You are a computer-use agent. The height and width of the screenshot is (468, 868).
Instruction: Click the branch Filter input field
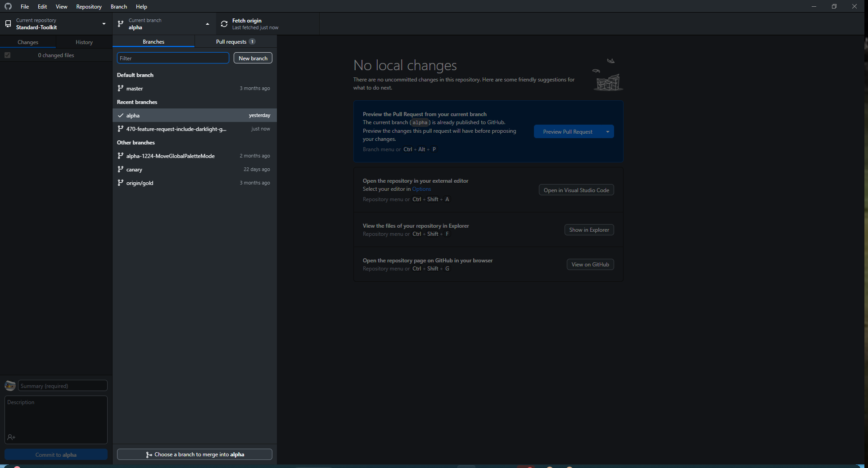point(173,58)
